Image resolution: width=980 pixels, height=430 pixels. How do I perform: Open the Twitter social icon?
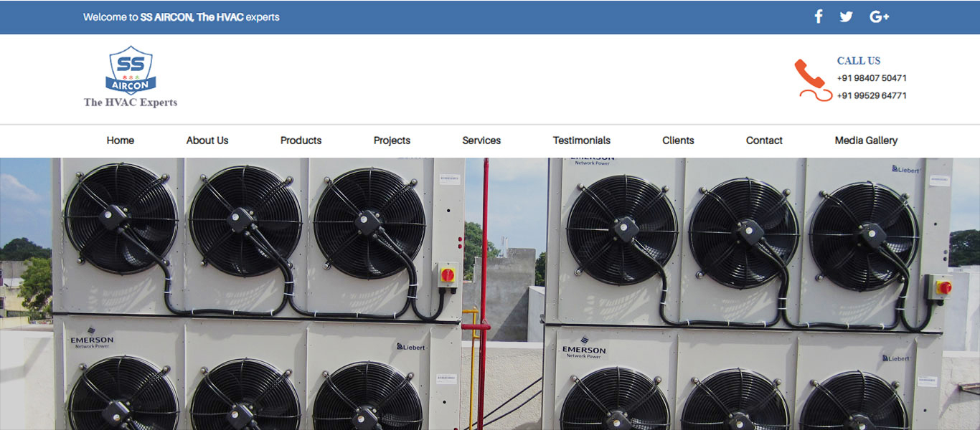click(x=847, y=16)
